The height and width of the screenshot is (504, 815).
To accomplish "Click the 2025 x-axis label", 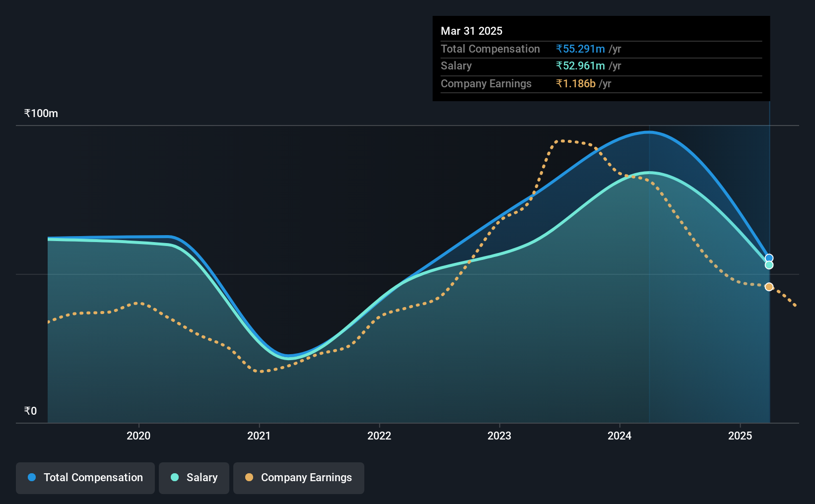I will [x=740, y=436].
